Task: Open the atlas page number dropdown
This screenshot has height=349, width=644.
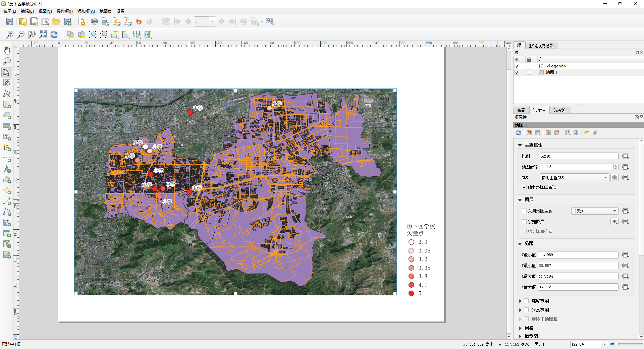Action: point(212,22)
